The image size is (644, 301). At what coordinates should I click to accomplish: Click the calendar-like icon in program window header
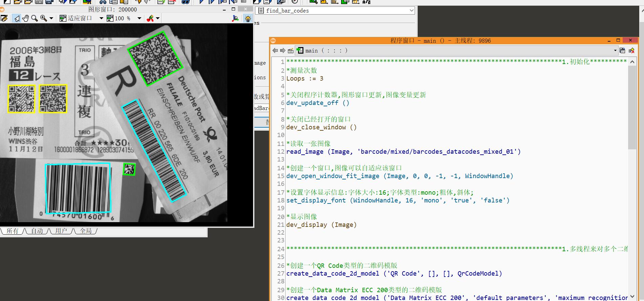622,50
